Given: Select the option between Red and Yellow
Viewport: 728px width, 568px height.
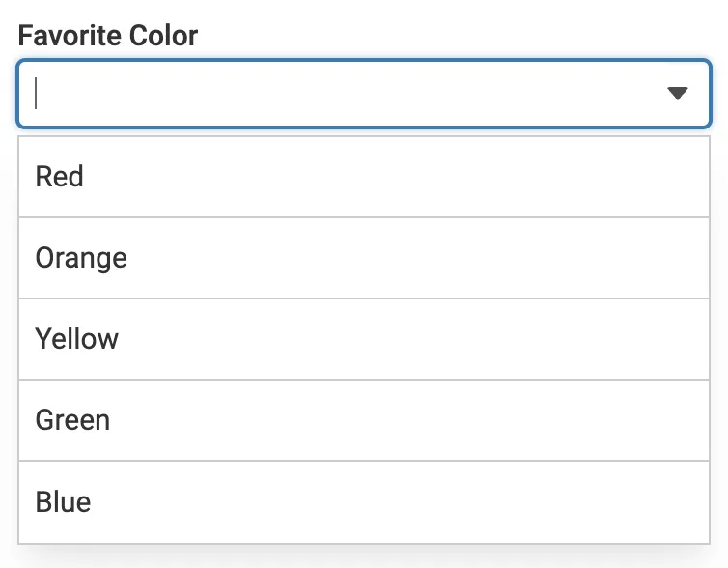Looking at the screenshot, I should 364,258.
